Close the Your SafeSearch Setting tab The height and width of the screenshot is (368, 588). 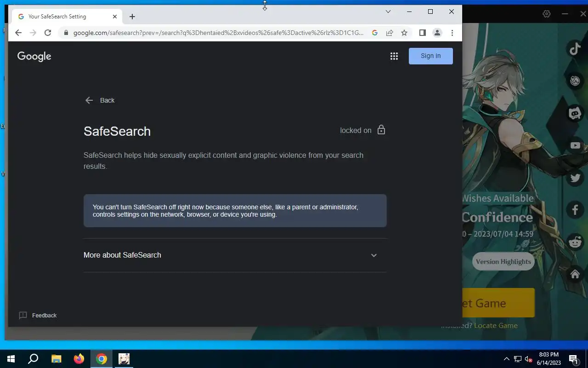tap(115, 17)
